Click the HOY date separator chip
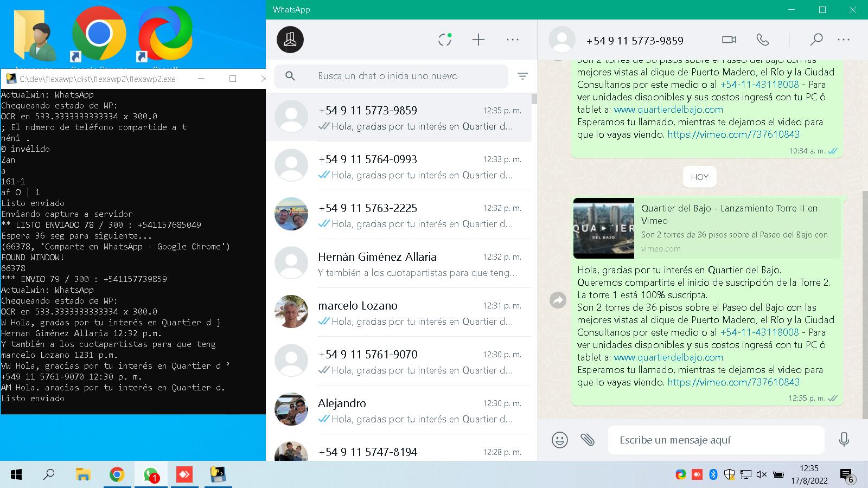 point(700,177)
